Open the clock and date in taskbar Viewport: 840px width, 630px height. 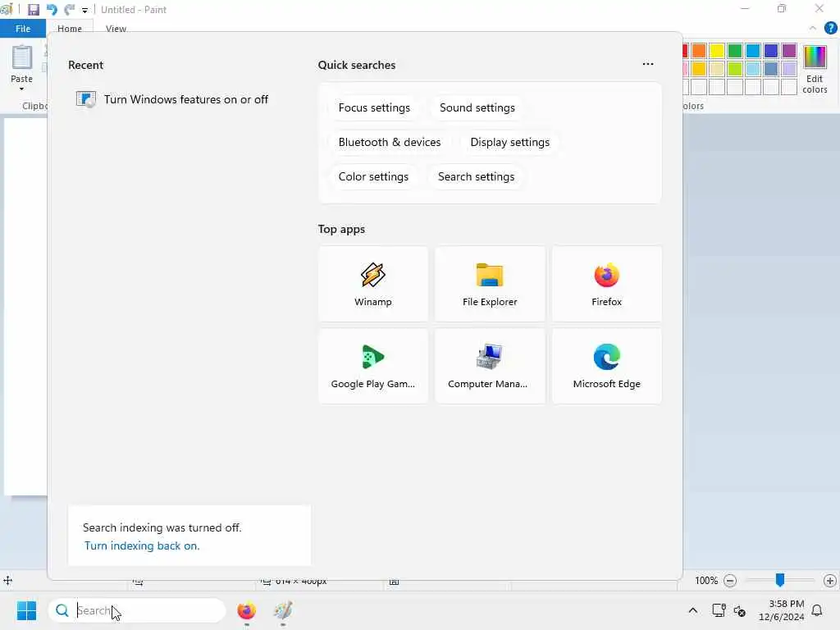[781, 610]
